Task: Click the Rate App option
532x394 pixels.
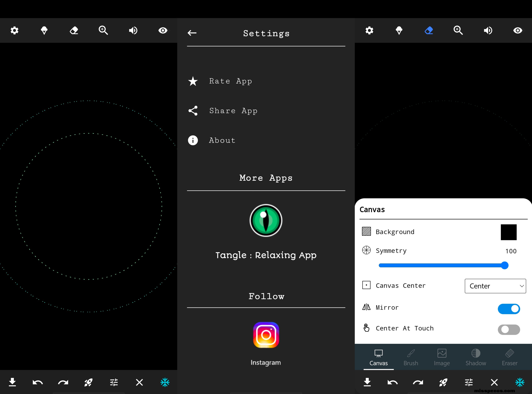Action: click(x=230, y=81)
